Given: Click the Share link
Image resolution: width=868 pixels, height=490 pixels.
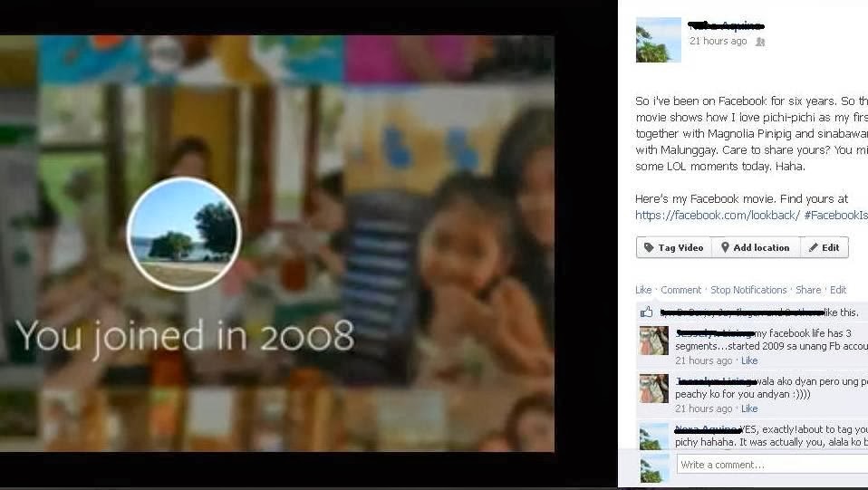Looking at the screenshot, I should click(x=808, y=290).
